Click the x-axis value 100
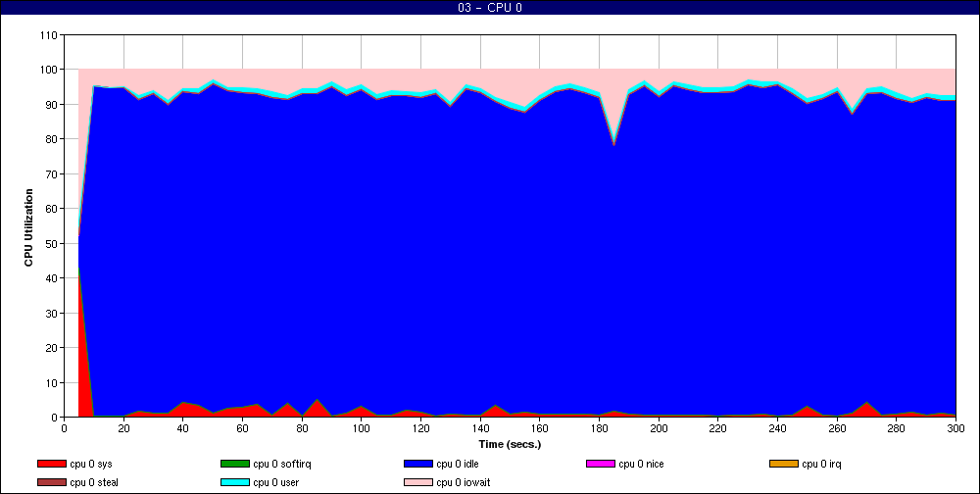The image size is (980, 494). pos(362,428)
